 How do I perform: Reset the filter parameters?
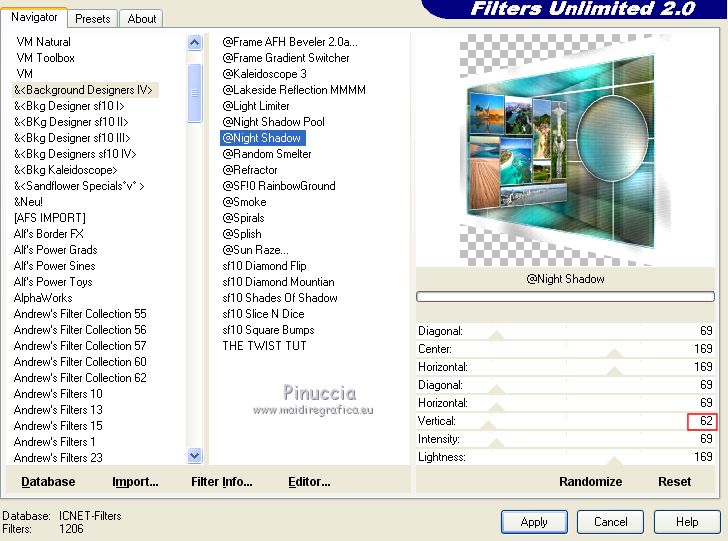tap(674, 481)
